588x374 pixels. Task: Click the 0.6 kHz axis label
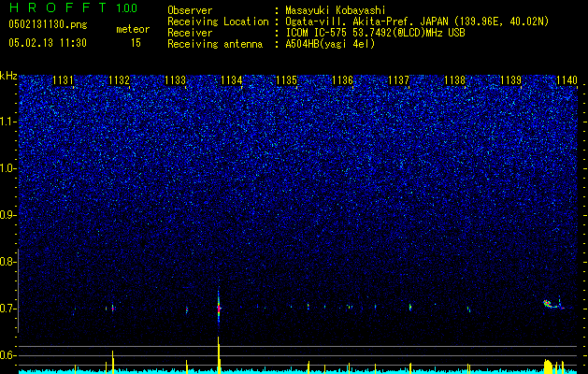point(7,355)
